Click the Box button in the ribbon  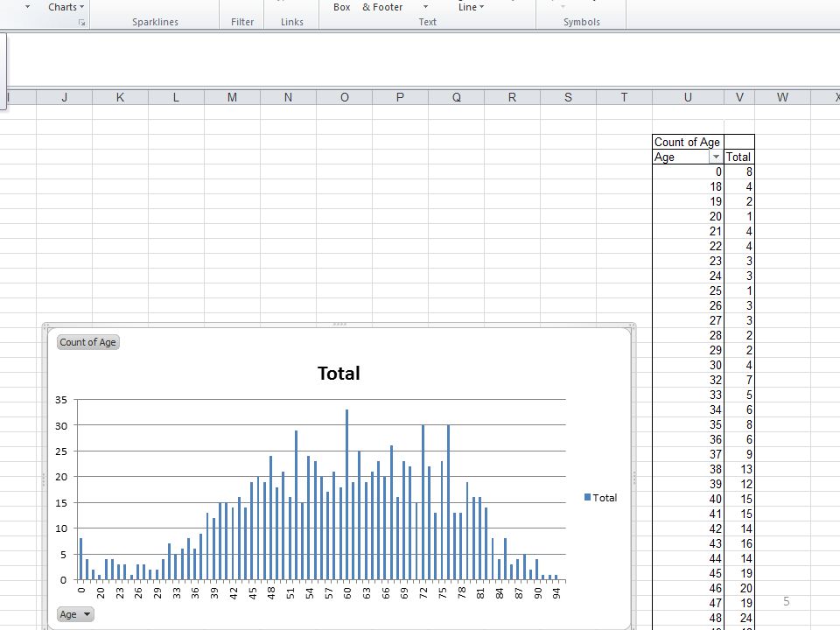click(x=342, y=7)
